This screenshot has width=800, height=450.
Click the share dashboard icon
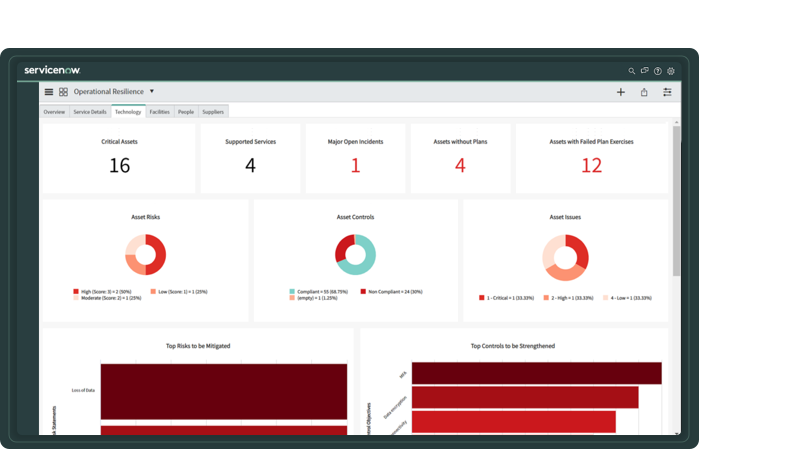pos(644,92)
